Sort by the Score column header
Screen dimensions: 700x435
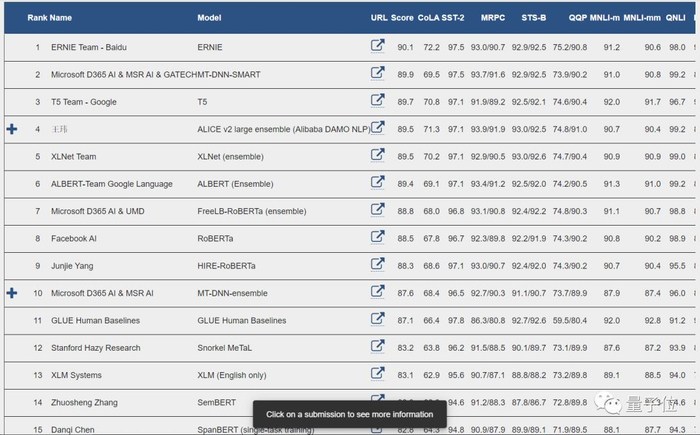pyautogui.click(x=402, y=18)
